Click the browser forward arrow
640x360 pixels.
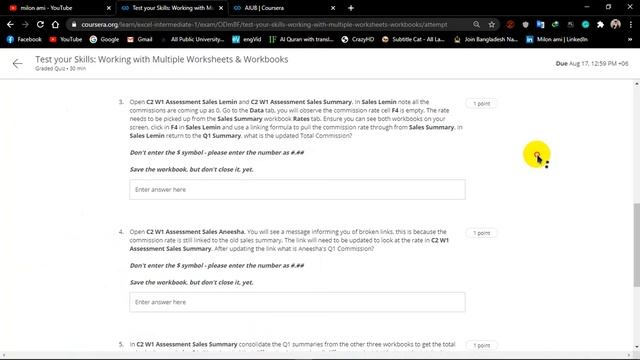[25, 24]
